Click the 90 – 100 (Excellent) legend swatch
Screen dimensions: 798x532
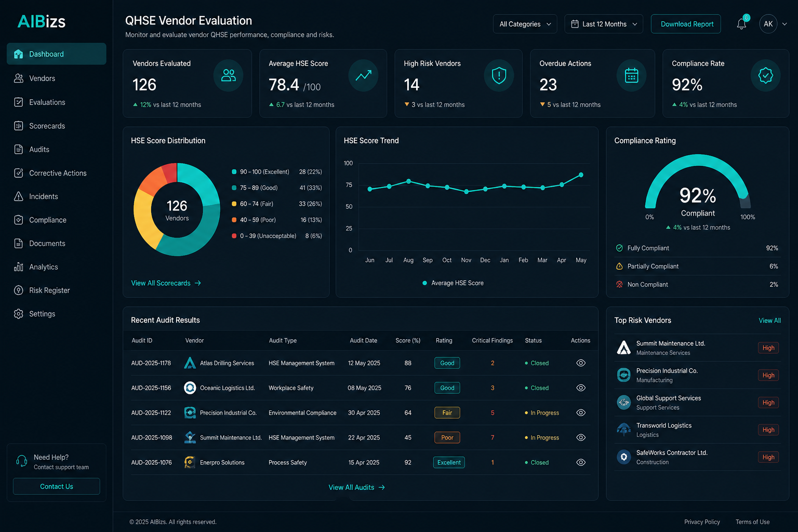(x=234, y=171)
